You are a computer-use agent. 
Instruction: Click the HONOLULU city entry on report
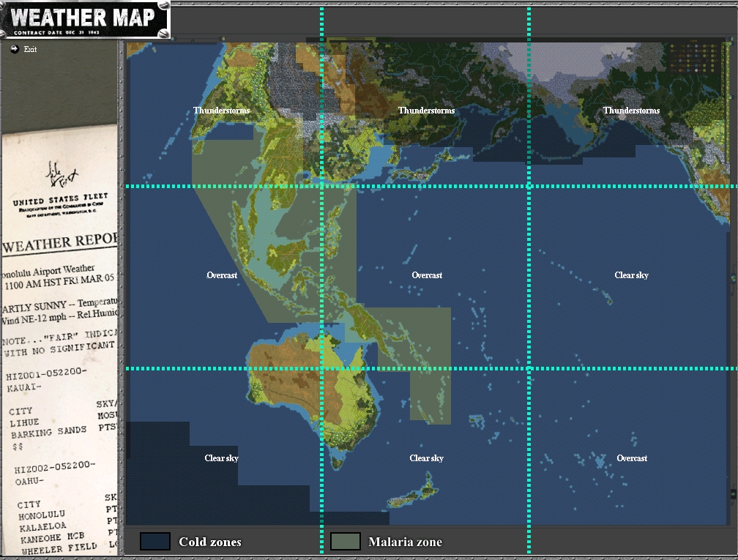pyautogui.click(x=42, y=515)
